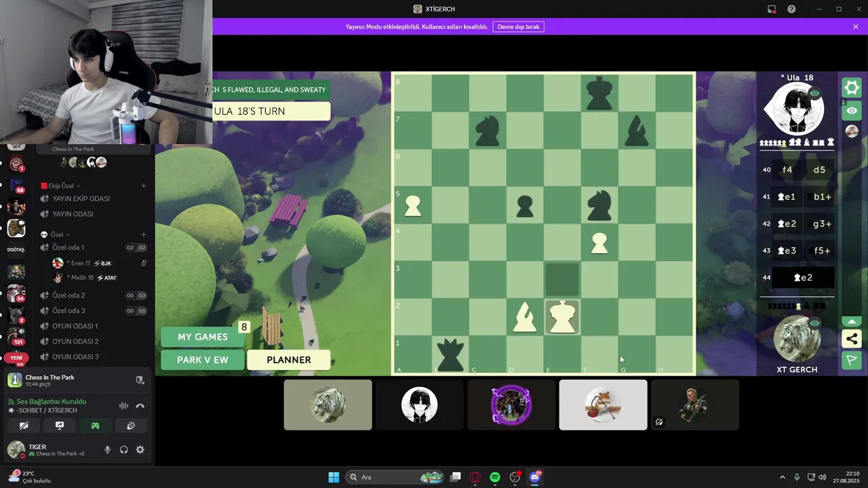Collapse the Ekip Özel category
The width and height of the screenshot is (868, 488).
click(60, 186)
